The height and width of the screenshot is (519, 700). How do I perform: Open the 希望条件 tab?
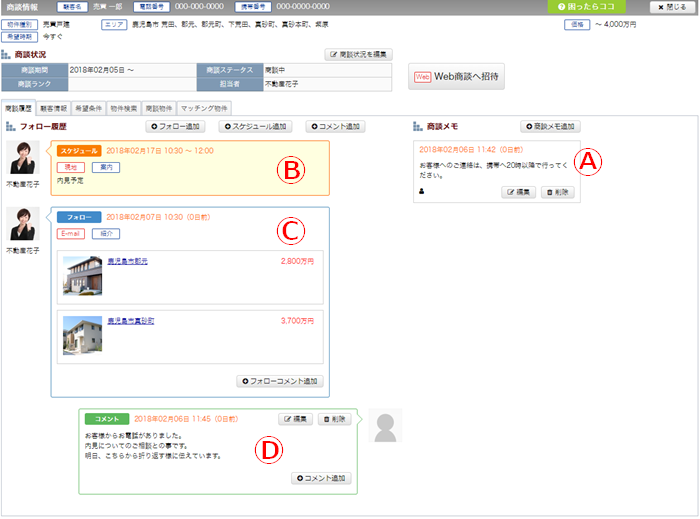coord(88,107)
